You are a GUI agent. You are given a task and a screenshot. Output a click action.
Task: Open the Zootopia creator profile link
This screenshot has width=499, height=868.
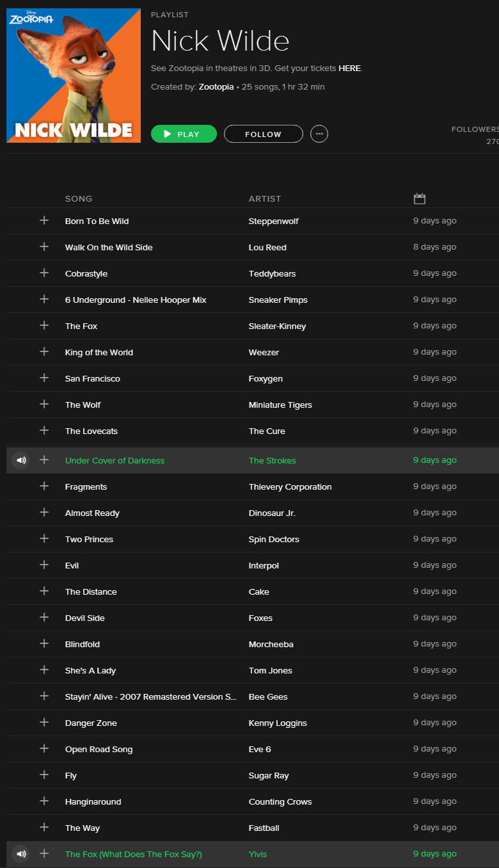point(216,87)
